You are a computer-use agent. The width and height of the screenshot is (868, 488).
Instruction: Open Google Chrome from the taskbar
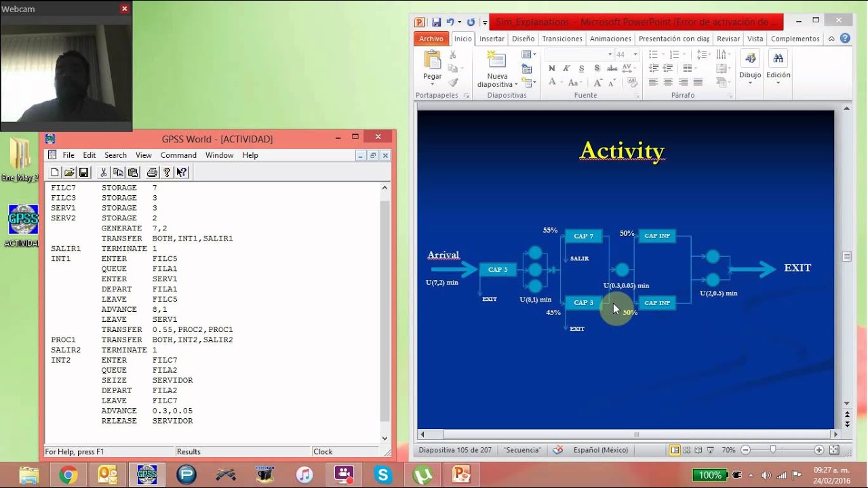click(68, 475)
